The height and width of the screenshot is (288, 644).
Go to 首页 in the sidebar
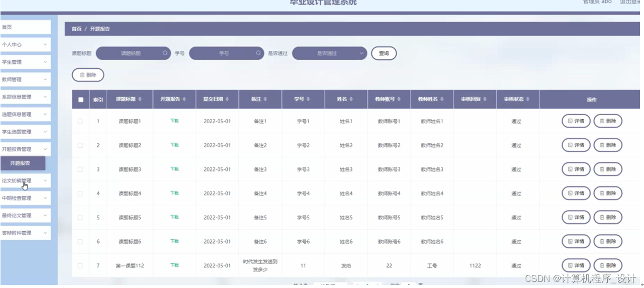pos(25,27)
